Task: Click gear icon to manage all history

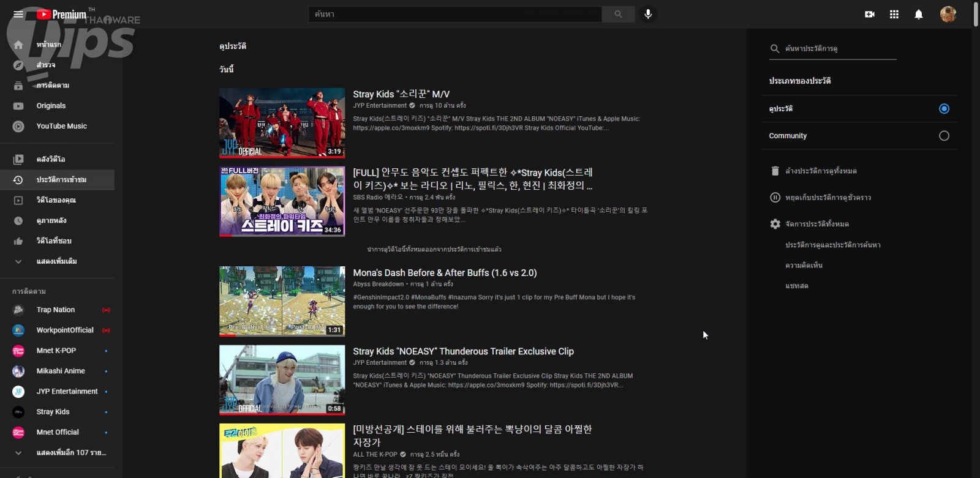Action: coord(775,224)
